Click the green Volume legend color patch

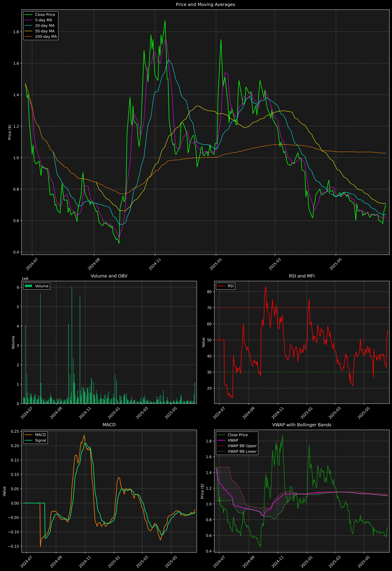click(x=29, y=286)
